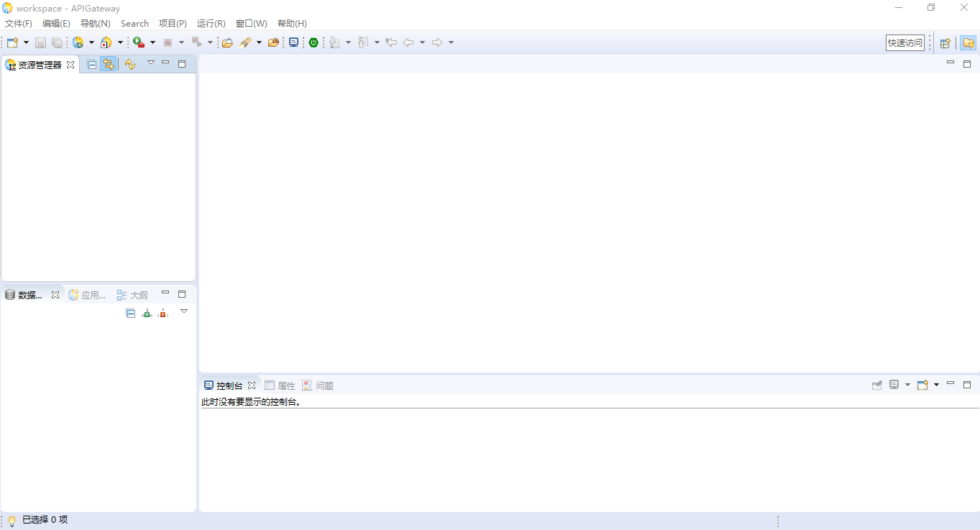The height and width of the screenshot is (530, 980).
Task: Toggle the active perspective button at top right
Action: (968, 42)
